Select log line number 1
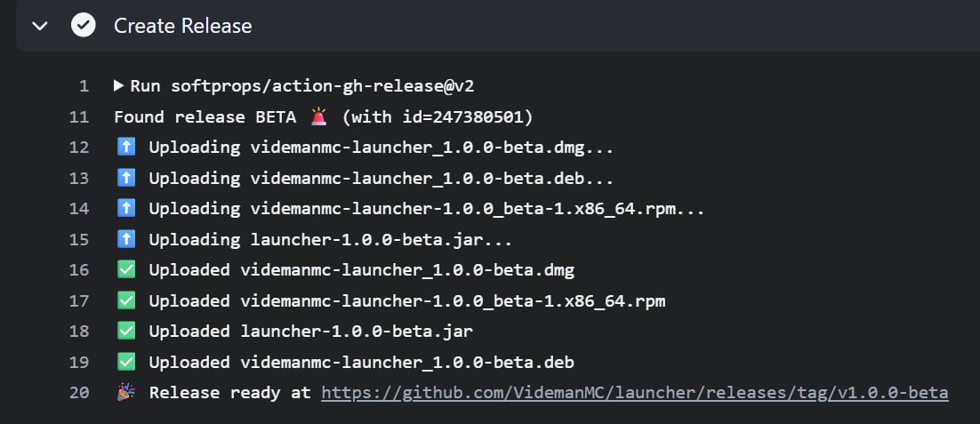This screenshot has width=980, height=424. [84, 86]
